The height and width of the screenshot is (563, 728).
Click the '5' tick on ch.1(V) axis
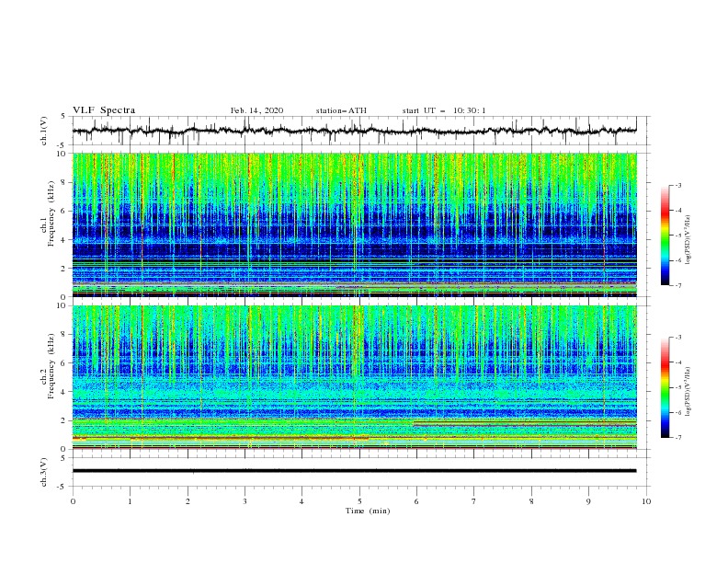click(x=64, y=117)
